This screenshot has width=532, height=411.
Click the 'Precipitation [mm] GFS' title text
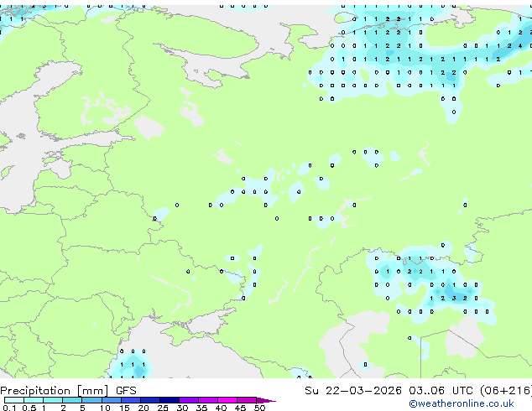(x=68, y=391)
